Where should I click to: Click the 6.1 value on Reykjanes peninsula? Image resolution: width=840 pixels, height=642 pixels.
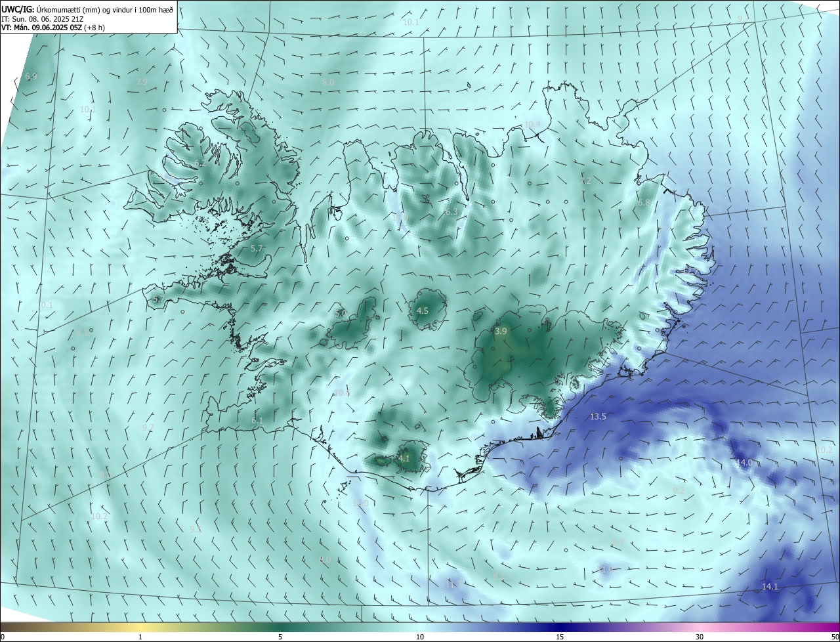[257, 421]
